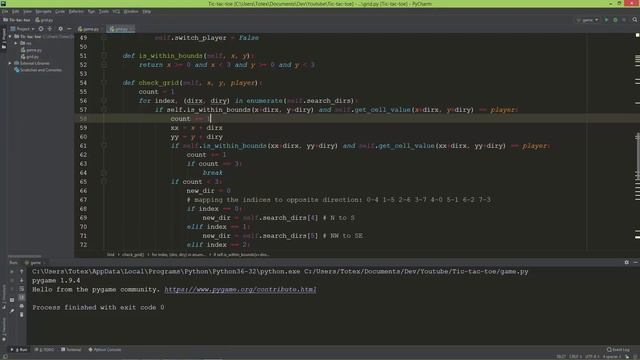The width and height of the screenshot is (640, 360).
Task: Select game.py in the project tree
Action: pyautogui.click(x=31, y=50)
